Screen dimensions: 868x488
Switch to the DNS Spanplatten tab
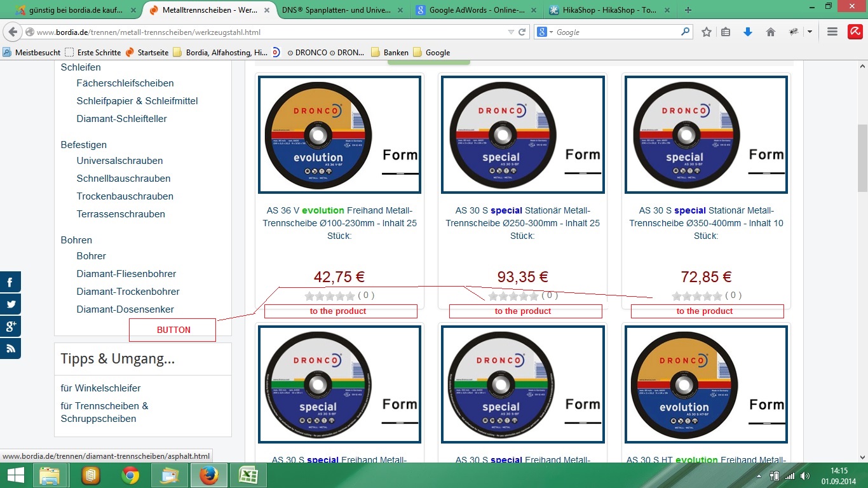point(342,10)
